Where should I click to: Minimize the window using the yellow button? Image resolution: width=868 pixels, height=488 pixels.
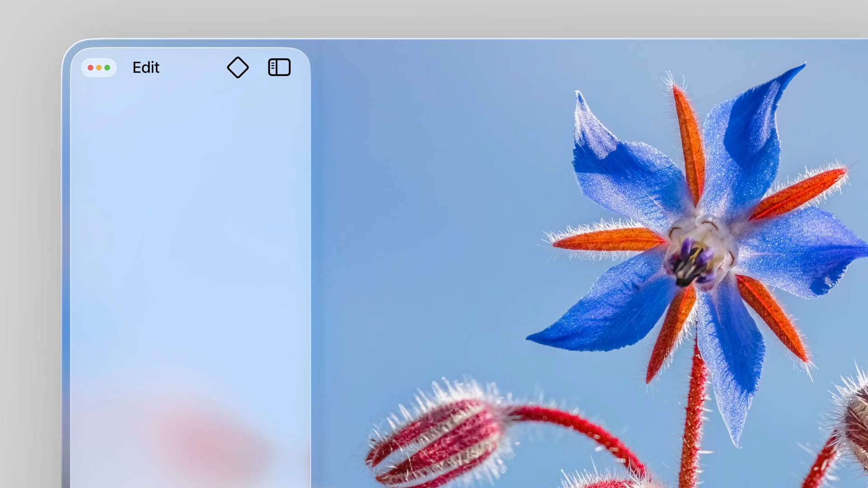pos(99,68)
